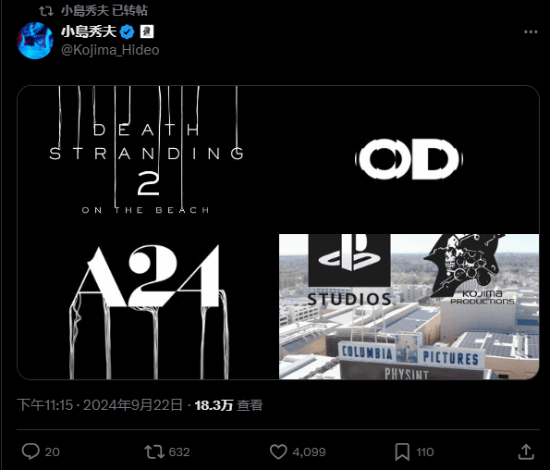Screen dimensions: 550x470
Task: Click the 18.3万 查看 view count
Action: (229, 405)
